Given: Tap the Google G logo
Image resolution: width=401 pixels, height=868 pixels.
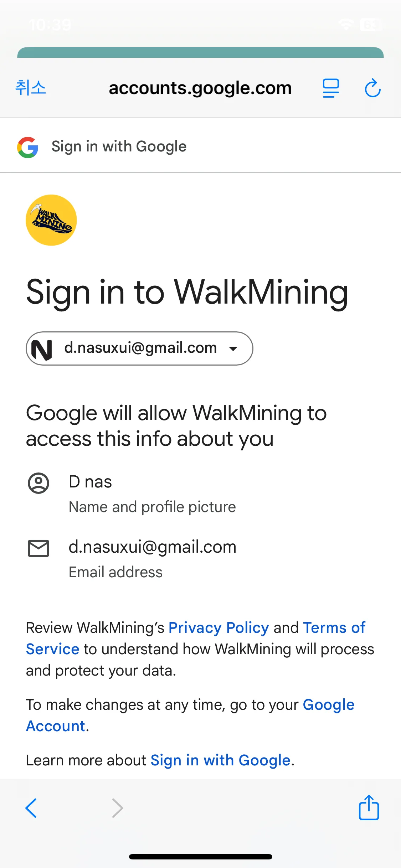Looking at the screenshot, I should point(28,147).
